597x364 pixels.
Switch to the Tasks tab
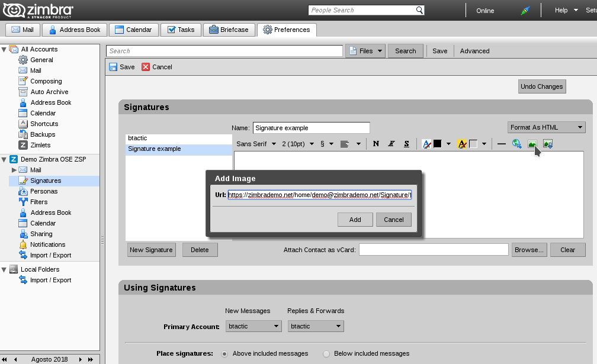click(181, 30)
